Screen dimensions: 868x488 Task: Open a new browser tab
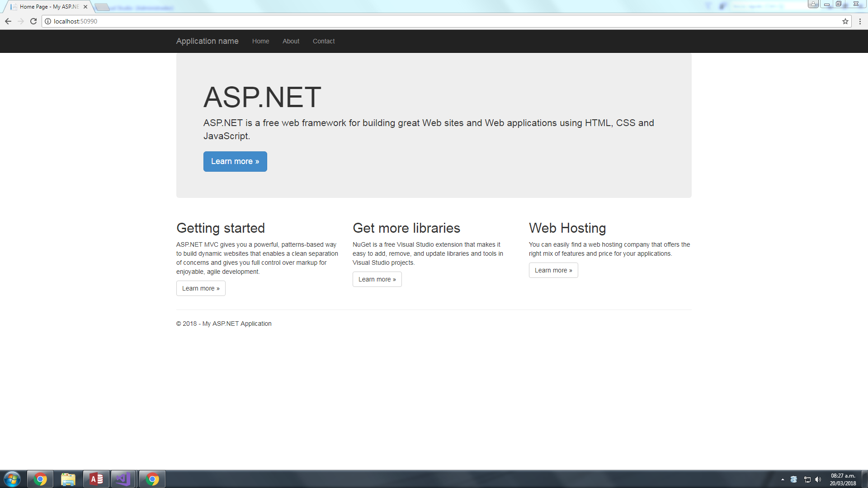pyautogui.click(x=102, y=7)
